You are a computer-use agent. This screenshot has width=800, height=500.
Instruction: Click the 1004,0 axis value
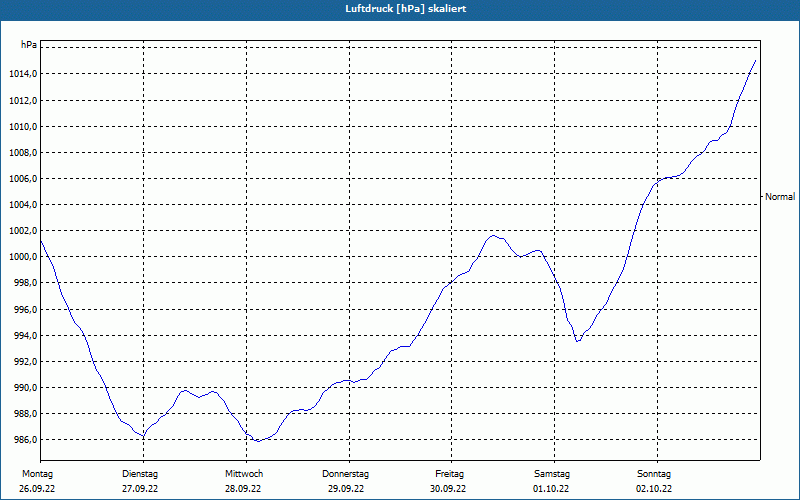(x=23, y=205)
